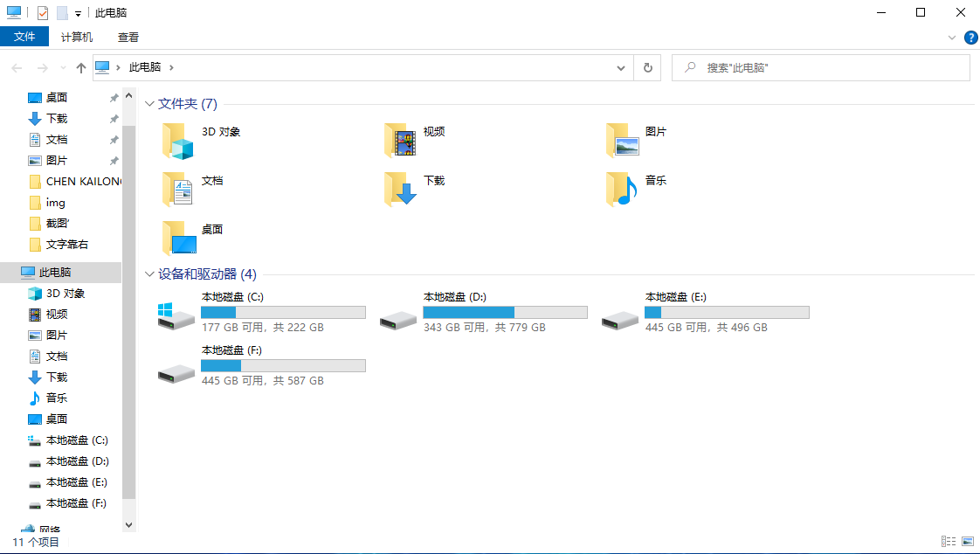Viewport: 980px width, 554px height.
Task: Open the 音乐 folder icon
Action: pyautogui.click(x=621, y=190)
